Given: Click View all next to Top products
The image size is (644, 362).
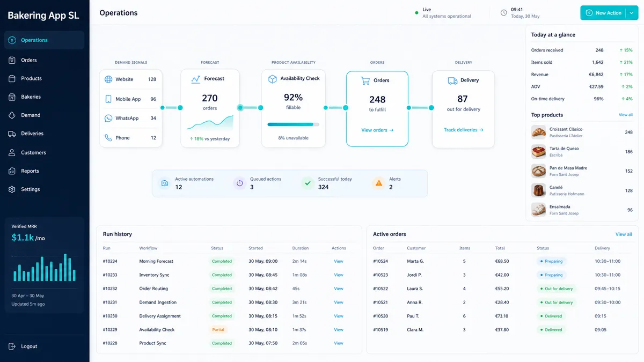Looking at the screenshot, I should [626, 115].
